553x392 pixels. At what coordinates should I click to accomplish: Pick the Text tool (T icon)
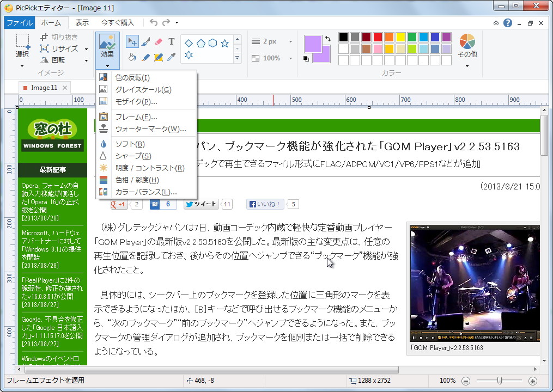[x=171, y=41]
